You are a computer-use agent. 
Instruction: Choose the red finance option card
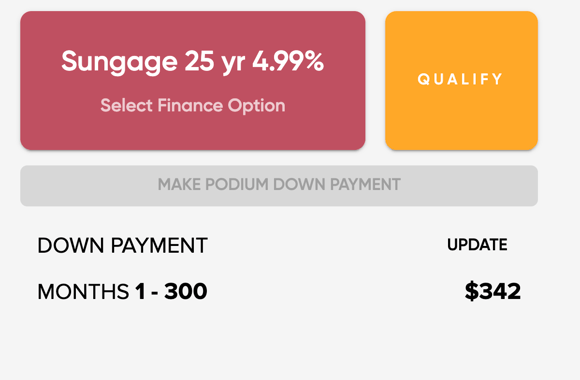[193, 80]
